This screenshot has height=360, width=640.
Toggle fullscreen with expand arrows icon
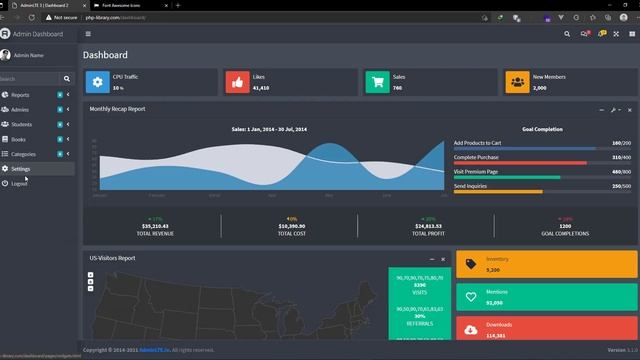pos(616,34)
